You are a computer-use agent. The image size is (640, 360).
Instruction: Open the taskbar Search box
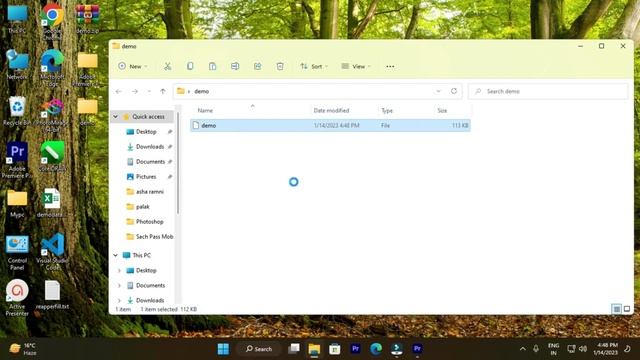[x=259, y=349]
